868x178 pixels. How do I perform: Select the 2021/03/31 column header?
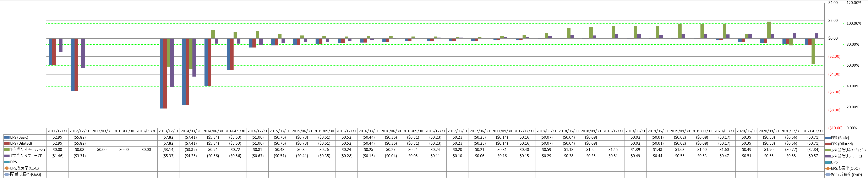click(813, 131)
